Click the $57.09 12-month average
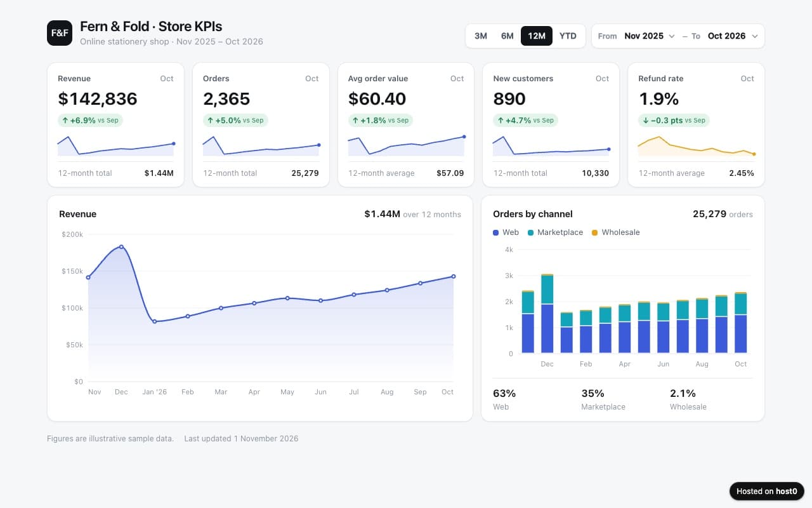The height and width of the screenshot is (508, 812). pyautogui.click(x=450, y=173)
